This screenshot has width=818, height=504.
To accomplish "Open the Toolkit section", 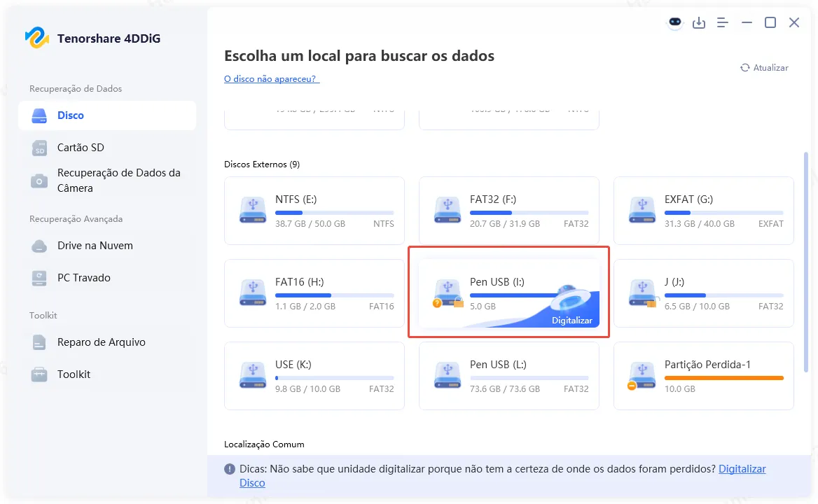I will (73, 374).
